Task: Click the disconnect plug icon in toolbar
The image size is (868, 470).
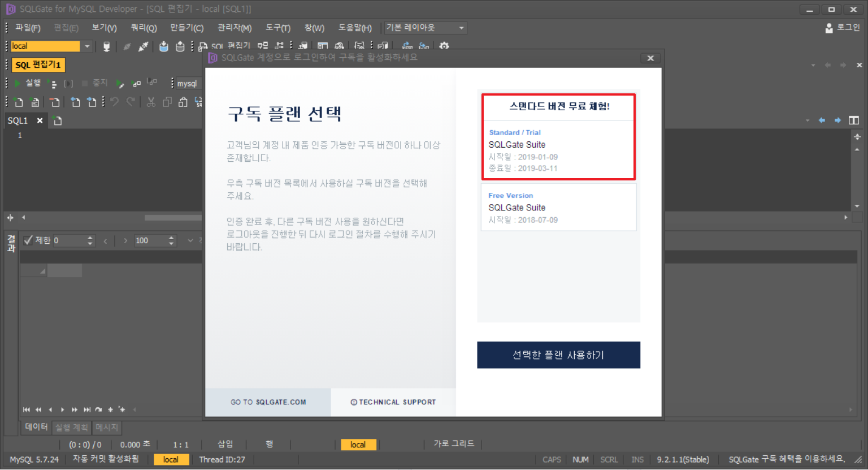Action: click(127, 46)
